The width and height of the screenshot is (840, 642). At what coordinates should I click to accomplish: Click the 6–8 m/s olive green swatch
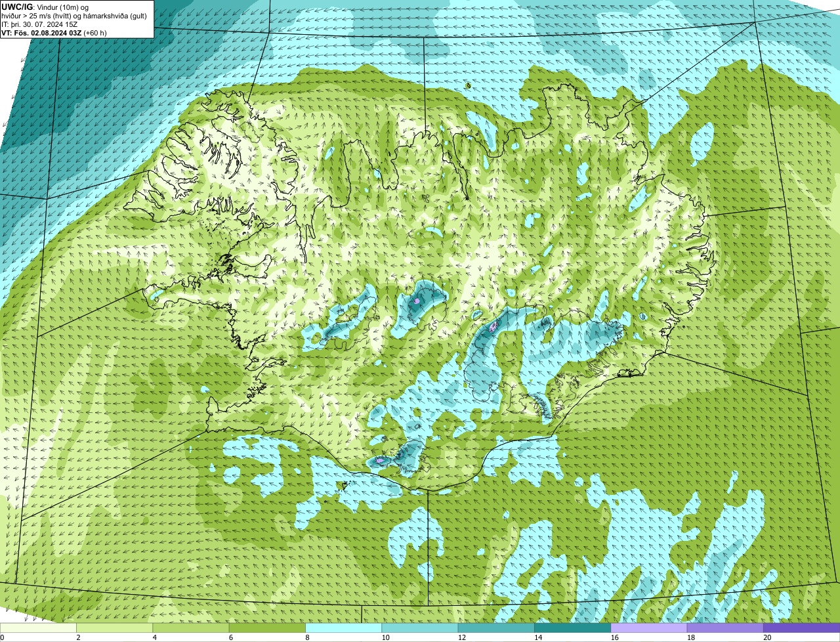point(268,628)
